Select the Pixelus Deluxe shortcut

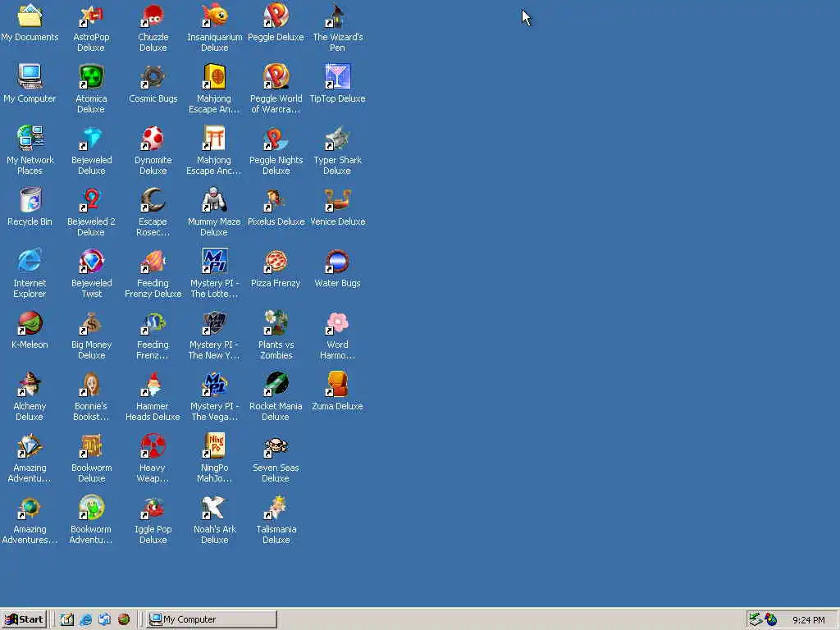[276, 207]
